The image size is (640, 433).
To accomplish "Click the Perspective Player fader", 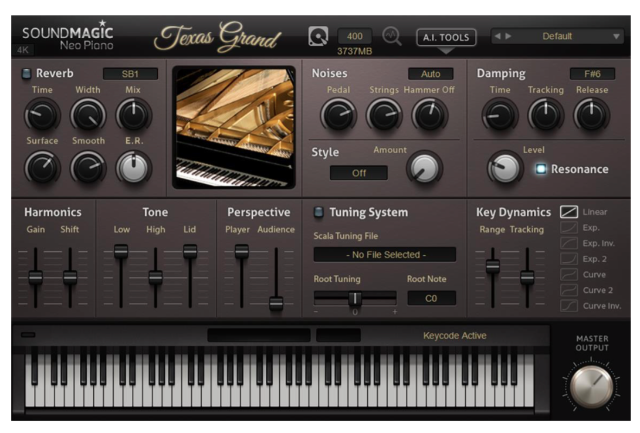I will [242, 251].
